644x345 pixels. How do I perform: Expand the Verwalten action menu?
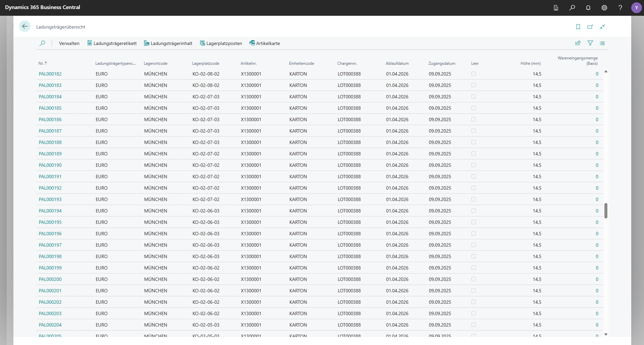click(x=69, y=43)
